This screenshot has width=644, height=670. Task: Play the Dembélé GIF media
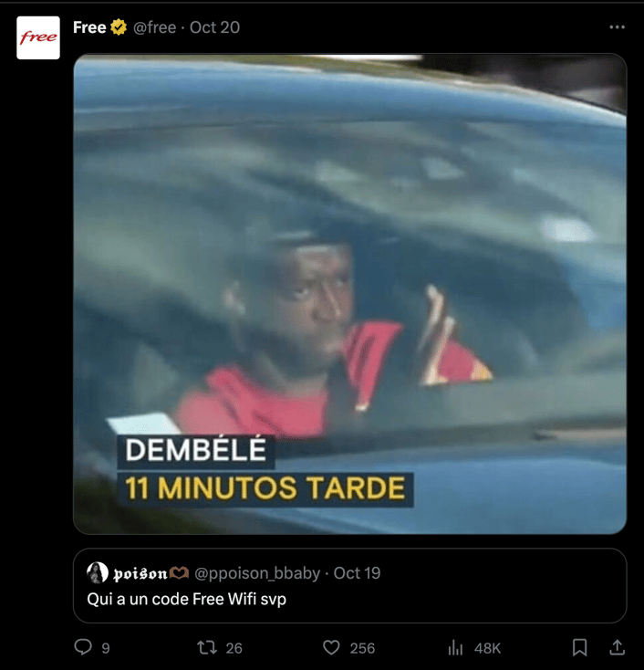tap(349, 294)
